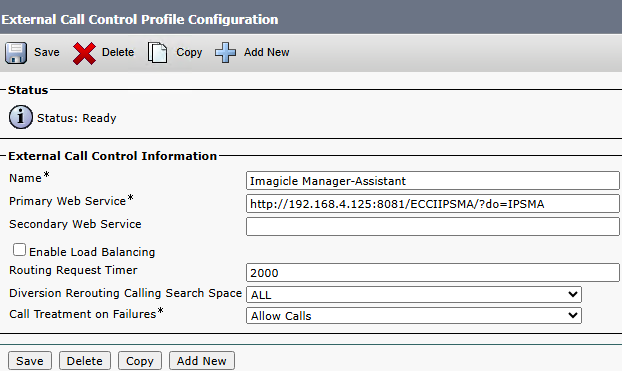
Task: Click the bottom Delete button
Action: click(84, 361)
